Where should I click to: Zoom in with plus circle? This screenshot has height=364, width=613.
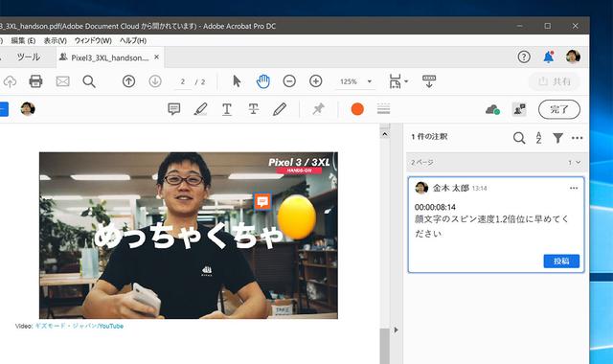[x=315, y=81]
